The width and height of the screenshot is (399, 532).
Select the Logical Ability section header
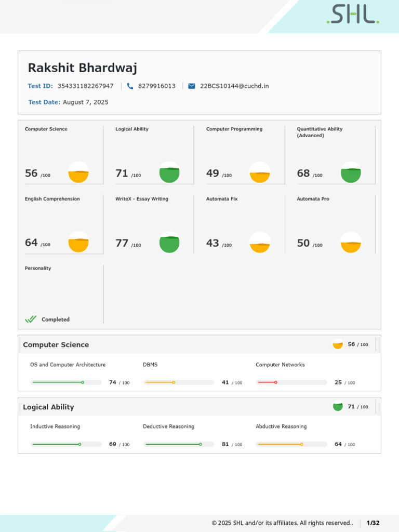[199, 407]
